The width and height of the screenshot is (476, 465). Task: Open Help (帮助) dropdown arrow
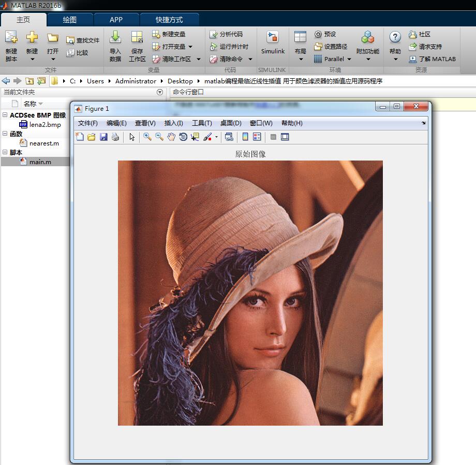[x=396, y=59]
